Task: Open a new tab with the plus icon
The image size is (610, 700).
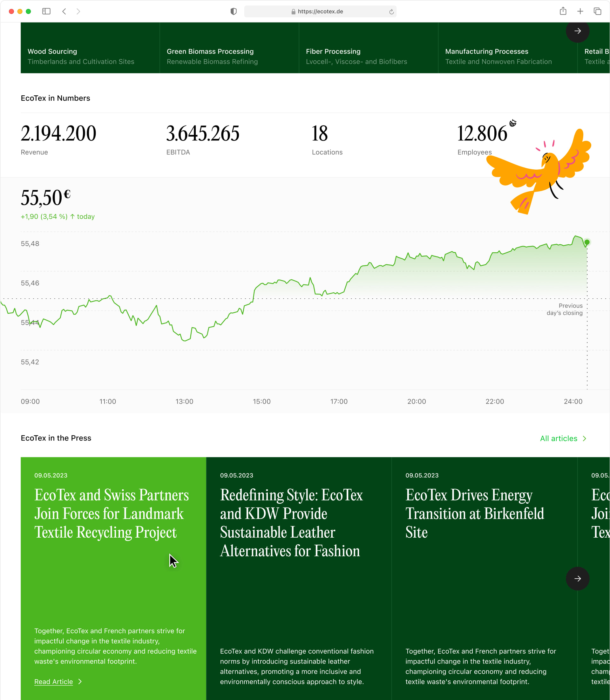Action: click(x=580, y=11)
